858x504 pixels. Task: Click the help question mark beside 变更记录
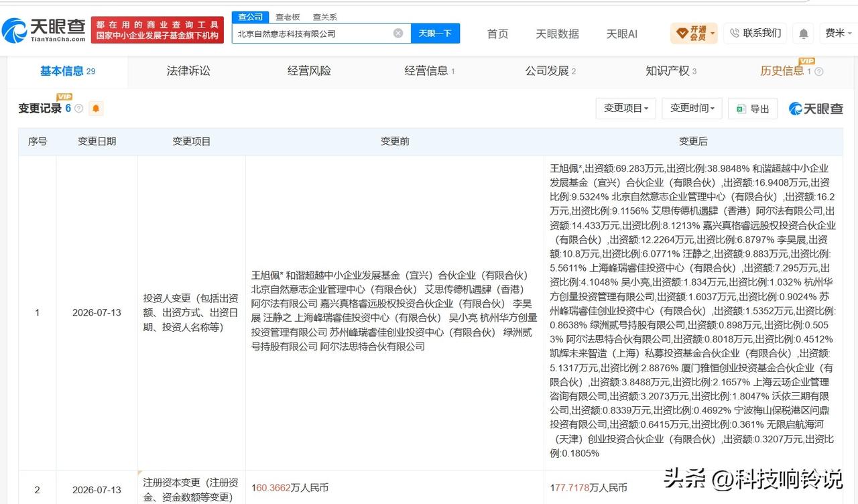click(x=79, y=109)
